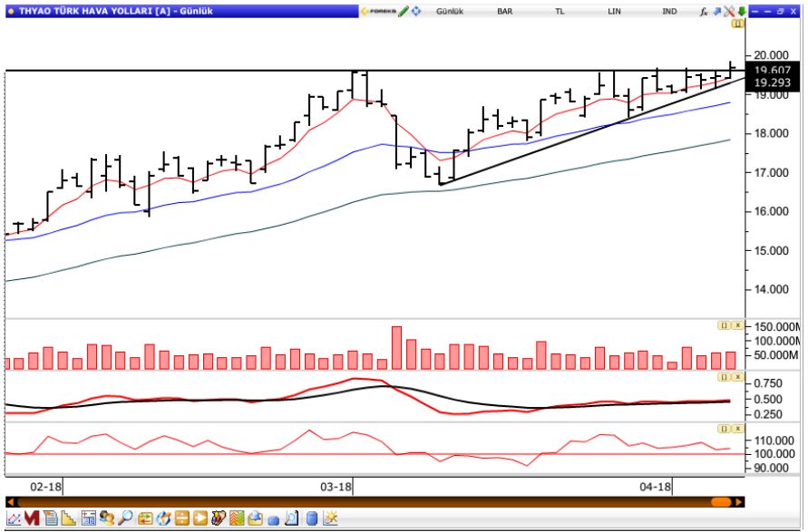The height and width of the screenshot is (532, 808).
Task: Open the LIN scale selector
Action: 614,12
